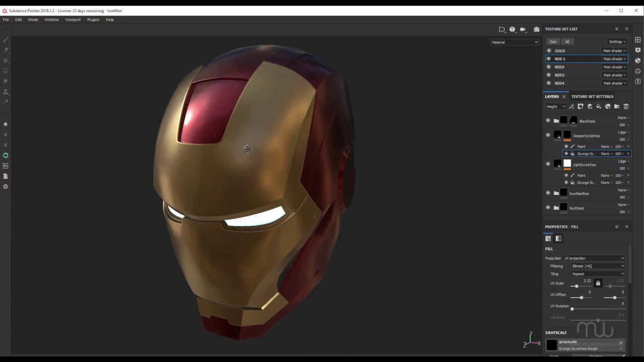The width and height of the screenshot is (644, 362).
Task: Open the Mode menu
Action: coord(33,20)
